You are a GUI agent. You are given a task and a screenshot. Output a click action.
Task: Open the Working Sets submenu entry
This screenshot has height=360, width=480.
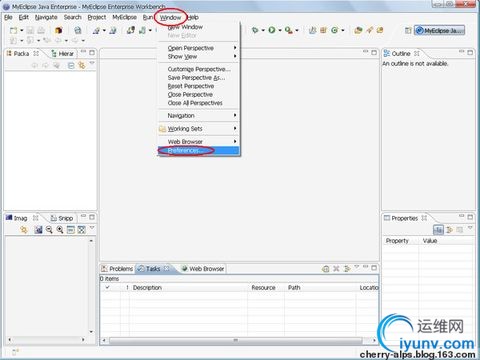199,129
